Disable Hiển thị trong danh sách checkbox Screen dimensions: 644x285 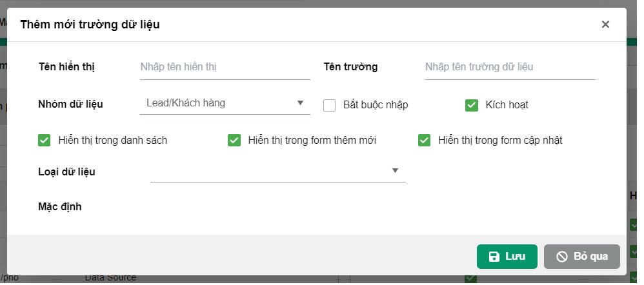click(45, 140)
